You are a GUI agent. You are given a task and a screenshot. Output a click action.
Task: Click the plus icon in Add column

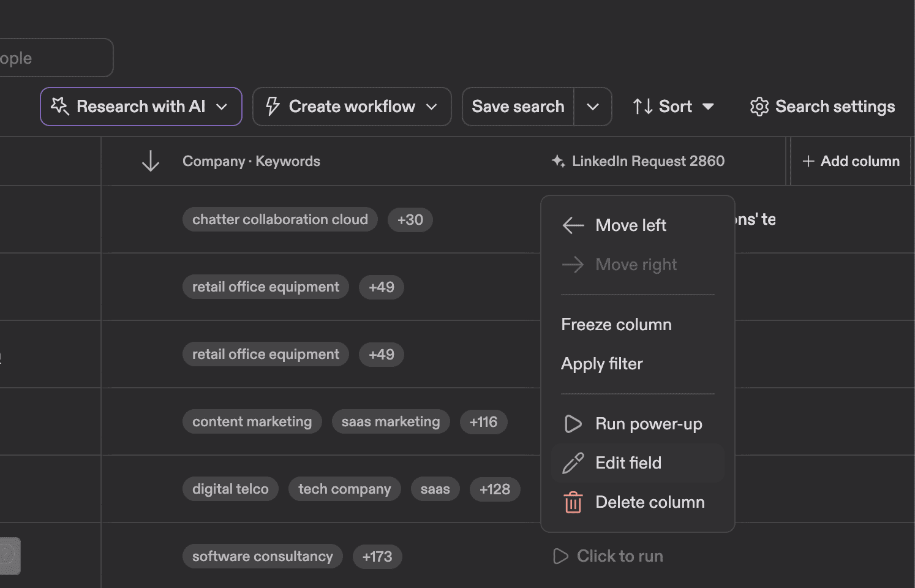click(x=808, y=161)
